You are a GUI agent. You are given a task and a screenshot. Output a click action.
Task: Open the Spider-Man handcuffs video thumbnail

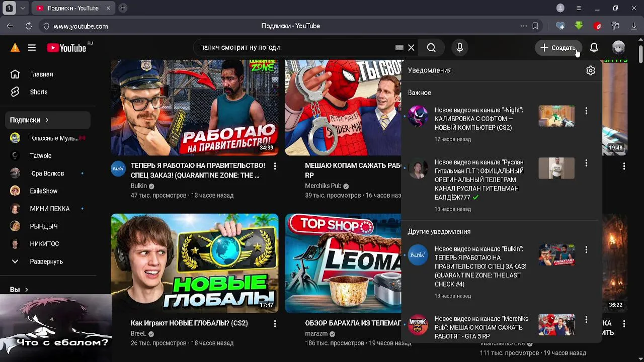(343, 108)
